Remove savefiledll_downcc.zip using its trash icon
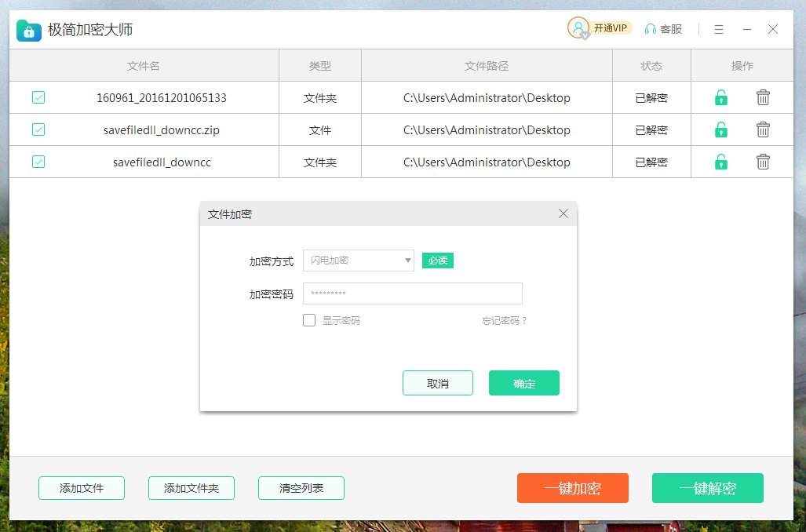 (763, 129)
